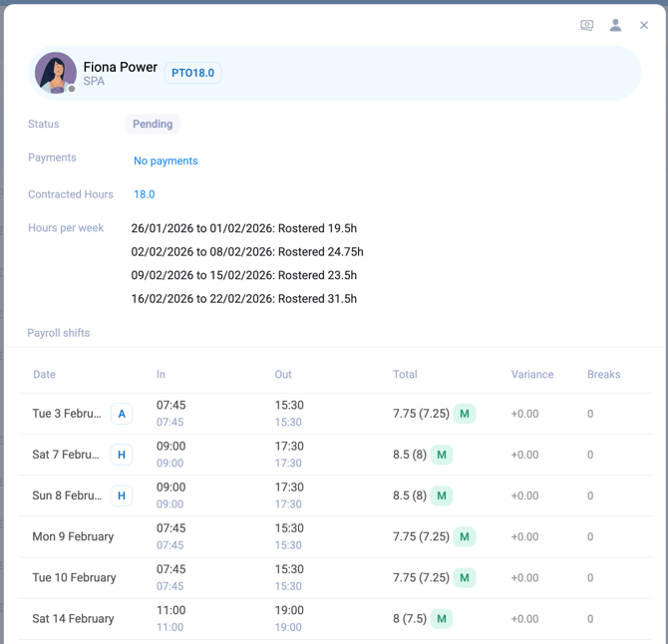Close the Fiona Power payroll dialog
This screenshot has height=644, width=668.
coord(644,26)
